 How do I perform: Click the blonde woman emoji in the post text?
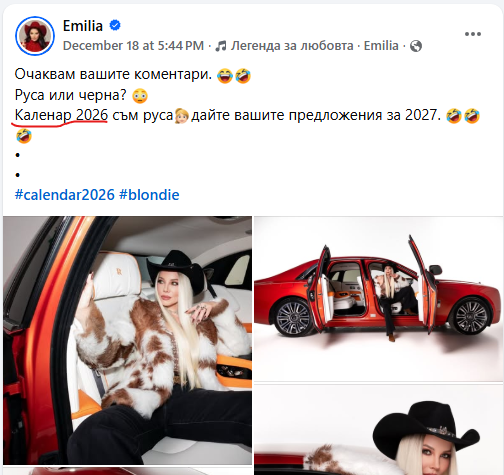point(182,116)
